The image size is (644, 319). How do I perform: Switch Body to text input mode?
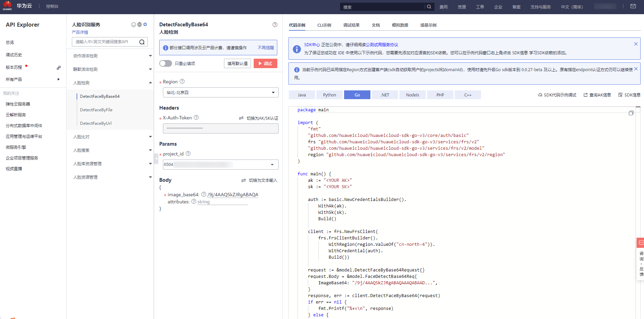259,180
